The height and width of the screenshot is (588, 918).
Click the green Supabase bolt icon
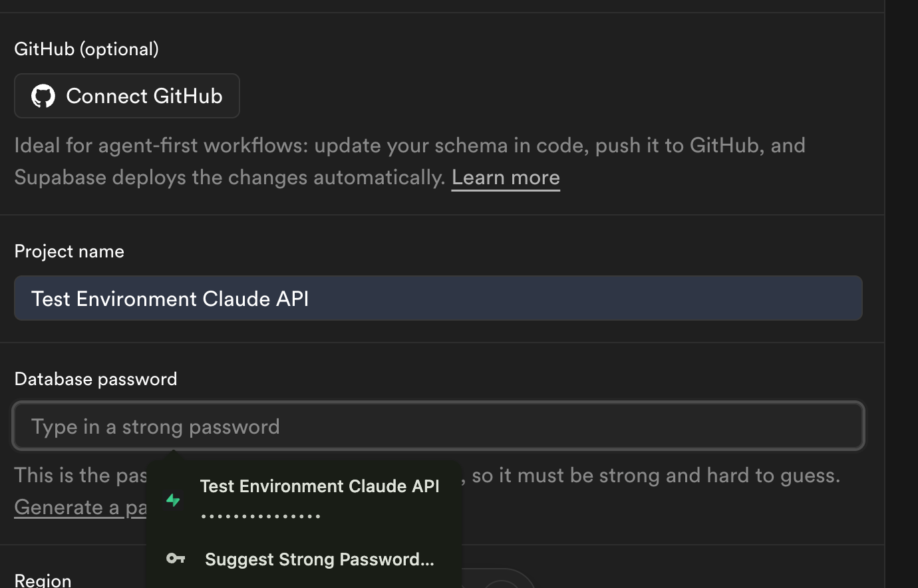coord(173,500)
